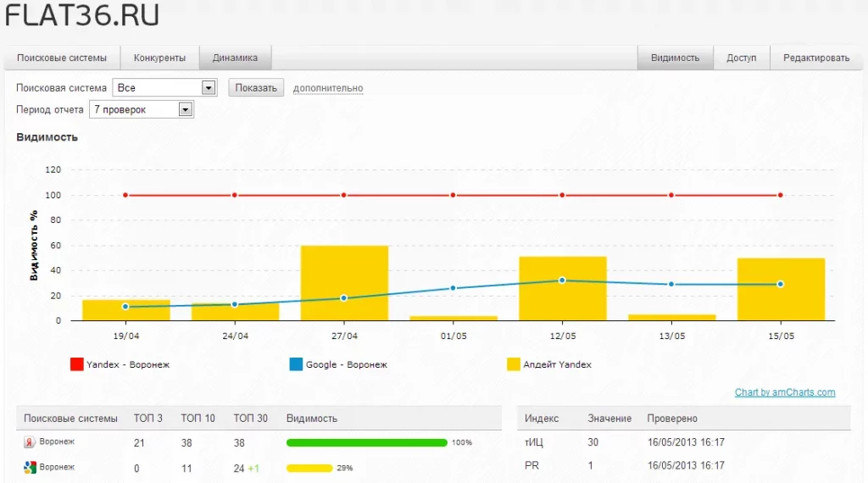
Task: Click the Google icon in Воронеж row
Action: (30, 468)
